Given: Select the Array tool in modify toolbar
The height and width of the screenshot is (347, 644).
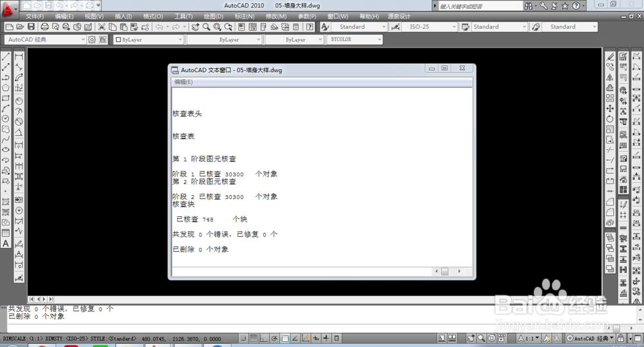Looking at the screenshot, I should click(611, 98).
